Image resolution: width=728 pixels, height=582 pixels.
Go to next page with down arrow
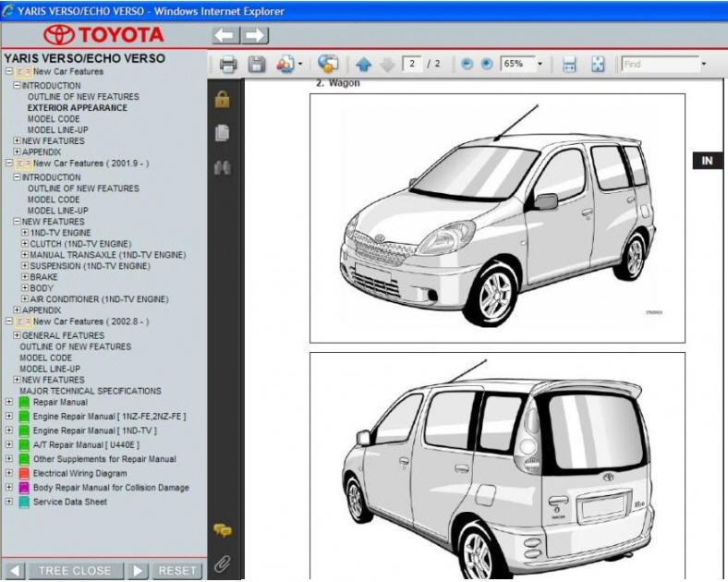(x=387, y=65)
